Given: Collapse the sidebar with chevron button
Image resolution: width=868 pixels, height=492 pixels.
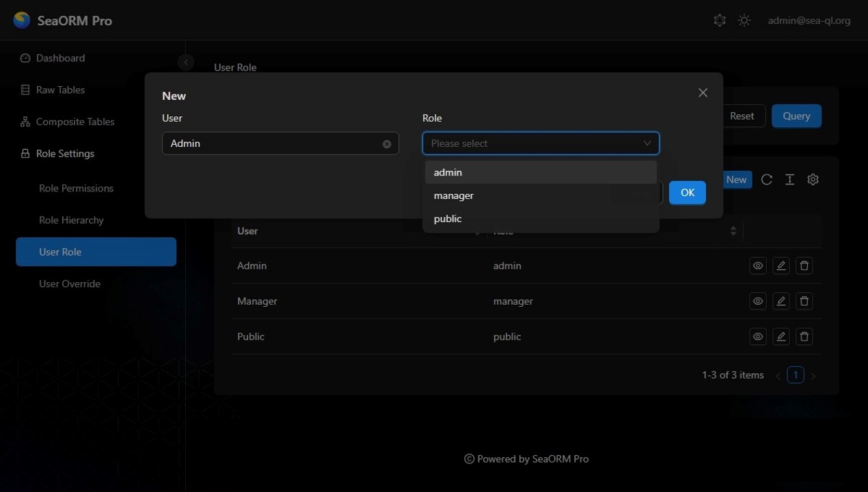Looking at the screenshot, I should pyautogui.click(x=185, y=62).
